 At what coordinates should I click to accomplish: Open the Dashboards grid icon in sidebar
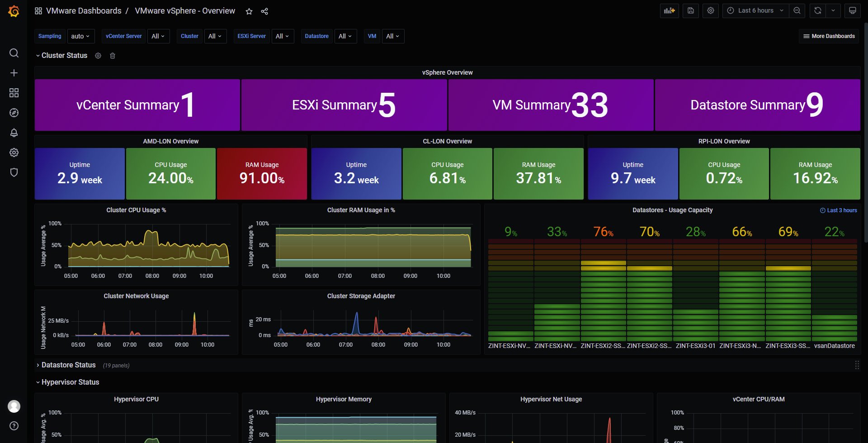pos(14,93)
